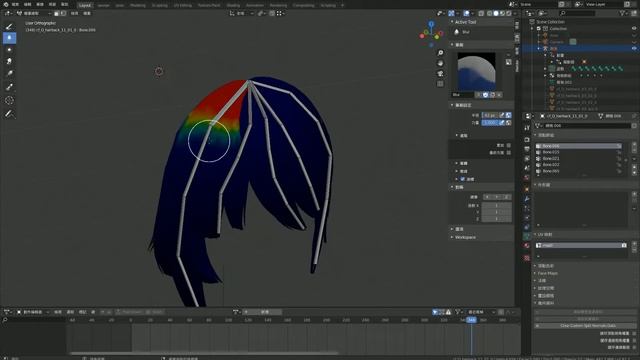640x360 pixels.
Task: Expand Collection in outliner tree
Action: 532,29
